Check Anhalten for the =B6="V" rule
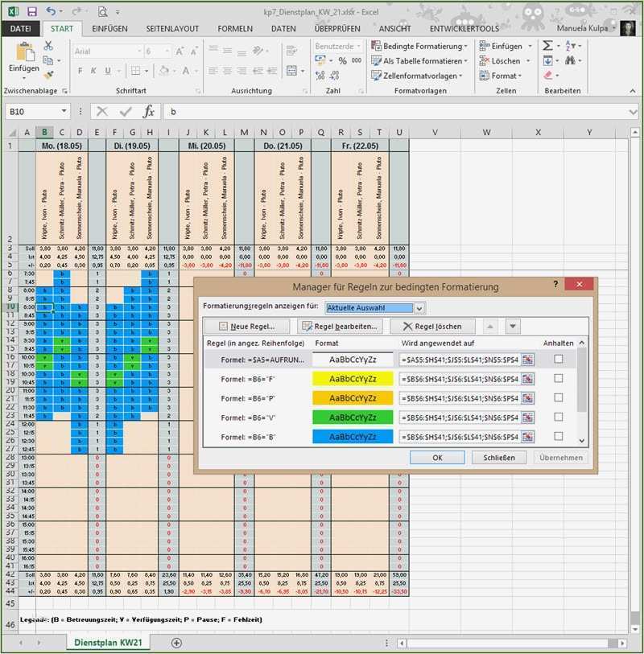644x654 pixels. point(558,417)
